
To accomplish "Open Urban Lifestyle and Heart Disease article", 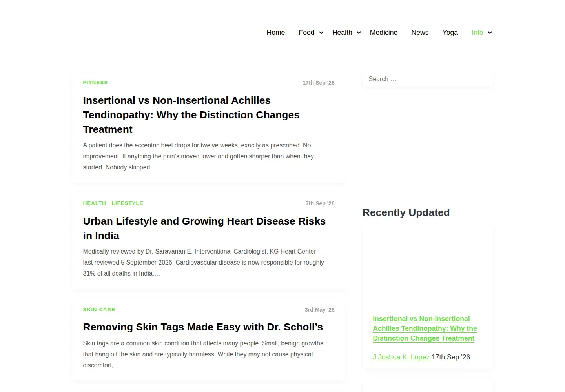I will (x=204, y=228).
